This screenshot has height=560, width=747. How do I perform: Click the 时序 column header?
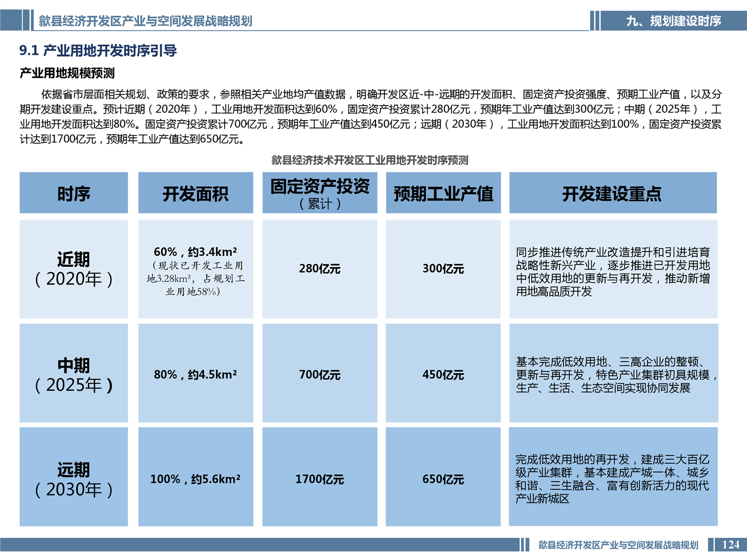pyautogui.click(x=73, y=193)
